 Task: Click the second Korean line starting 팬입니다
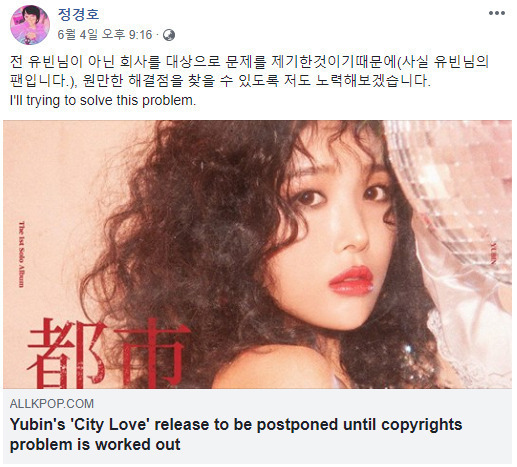pyautogui.click(x=220, y=81)
